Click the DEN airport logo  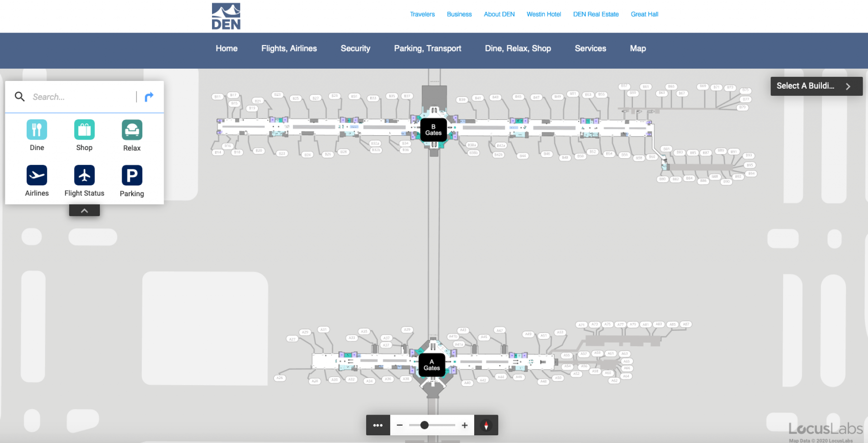226,16
